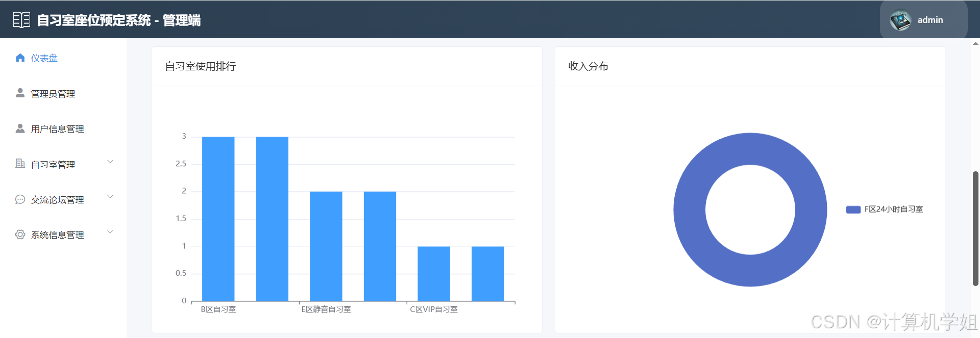
Task: Click the system title 自习室座位预定系统 - 管理端
Action: (x=119, y=20)
